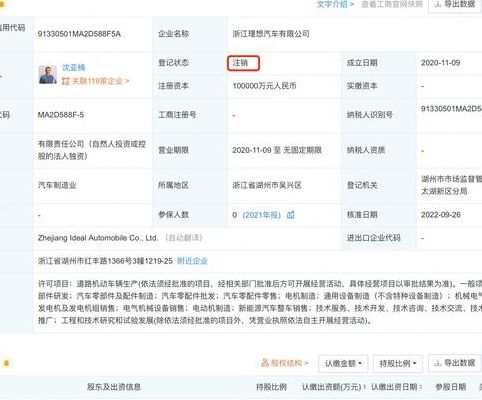The width and height of the screenshot is (482, 400).
Task: Open the 文字介绍 link at top
Action: tap(335, 4)
